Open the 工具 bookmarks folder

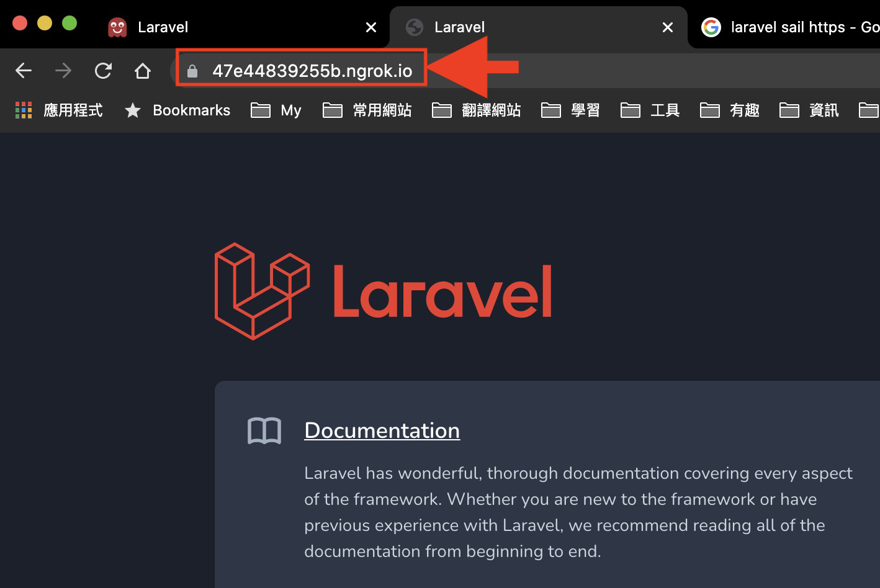(x=650, y=110)
